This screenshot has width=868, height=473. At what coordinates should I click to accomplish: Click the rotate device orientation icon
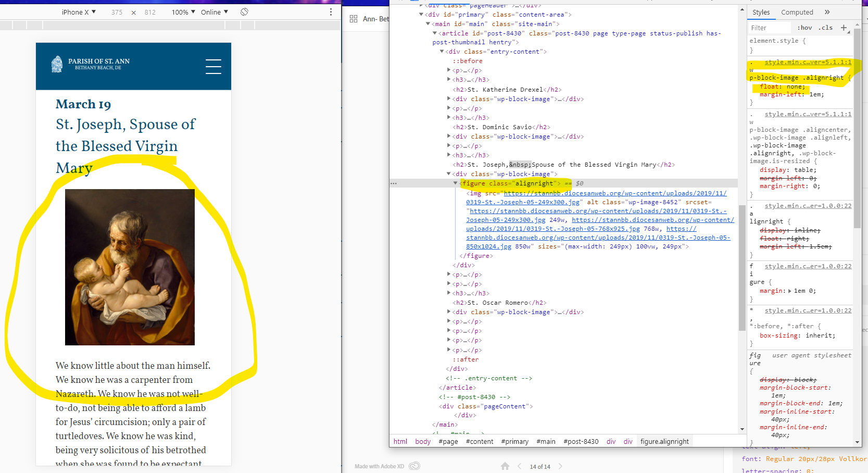(244, 12)
